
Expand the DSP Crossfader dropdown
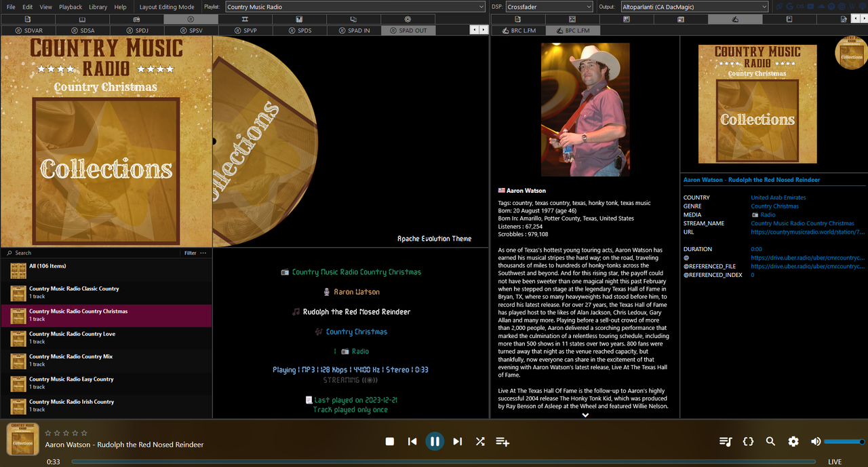549,7
